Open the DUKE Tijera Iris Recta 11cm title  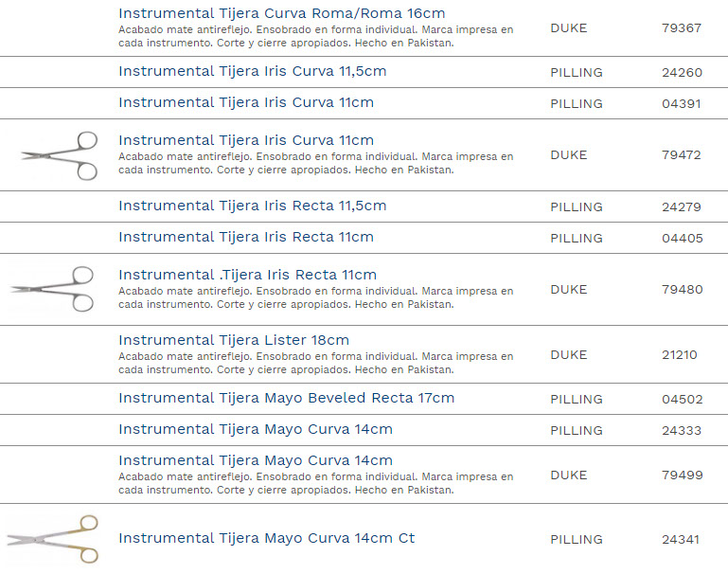click(247, 275)
